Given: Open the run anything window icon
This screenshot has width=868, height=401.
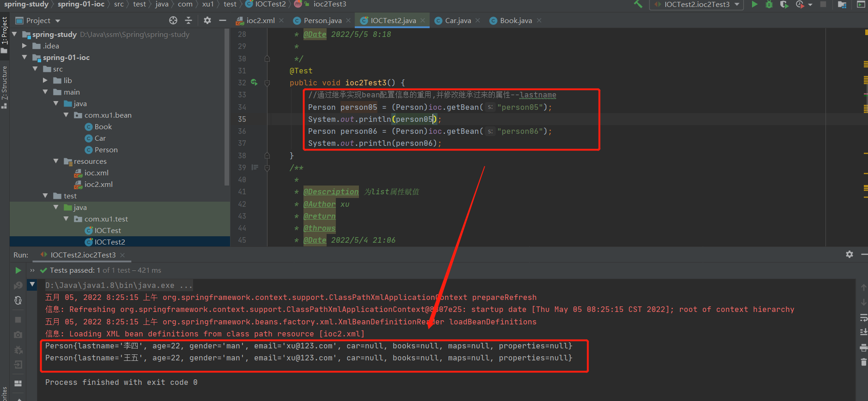Looking at the screenshot, I should 861,5.
